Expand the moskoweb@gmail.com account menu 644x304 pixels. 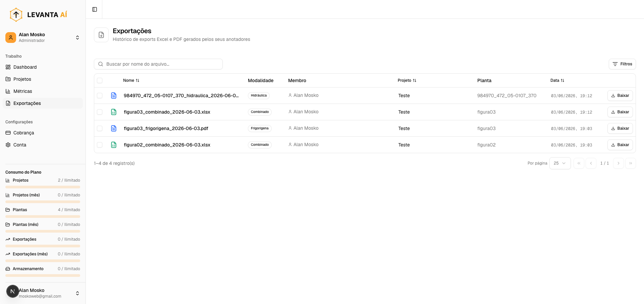coord(43,293)
